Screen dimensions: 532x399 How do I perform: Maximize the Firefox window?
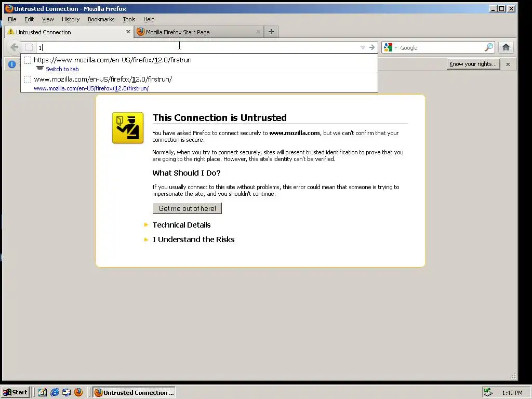tap(502, 8)
